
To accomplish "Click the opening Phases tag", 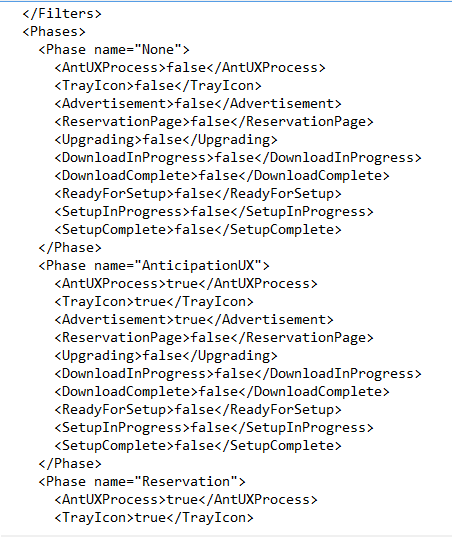I will click(x=54, y=32).
